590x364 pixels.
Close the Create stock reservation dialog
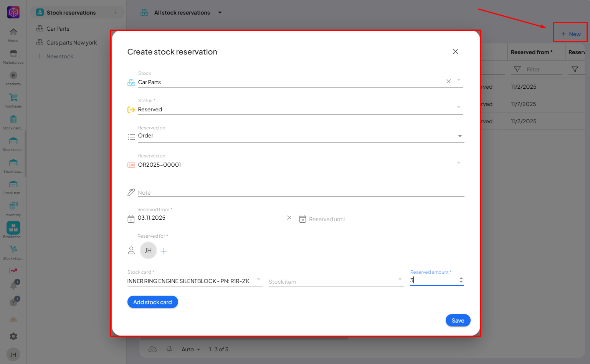pyautogui.click(x=456, y=51)
